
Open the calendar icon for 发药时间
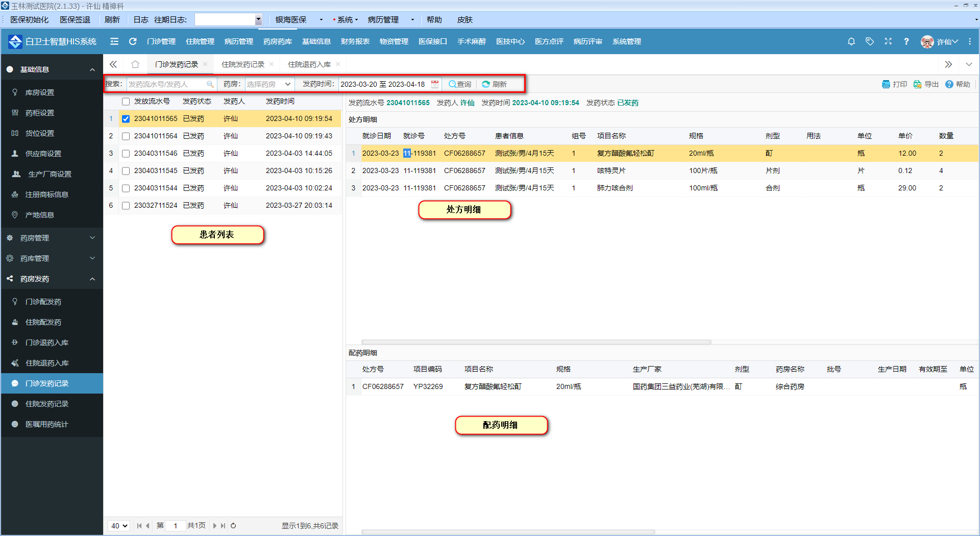[x=435, y=84]
